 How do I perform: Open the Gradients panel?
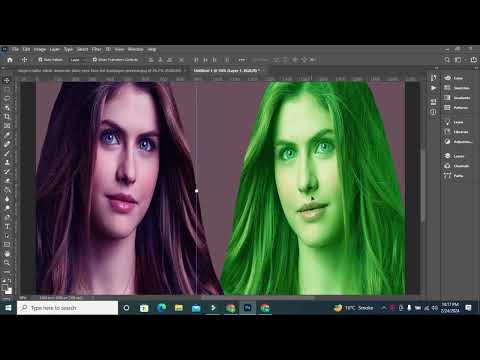coord(457,98)
